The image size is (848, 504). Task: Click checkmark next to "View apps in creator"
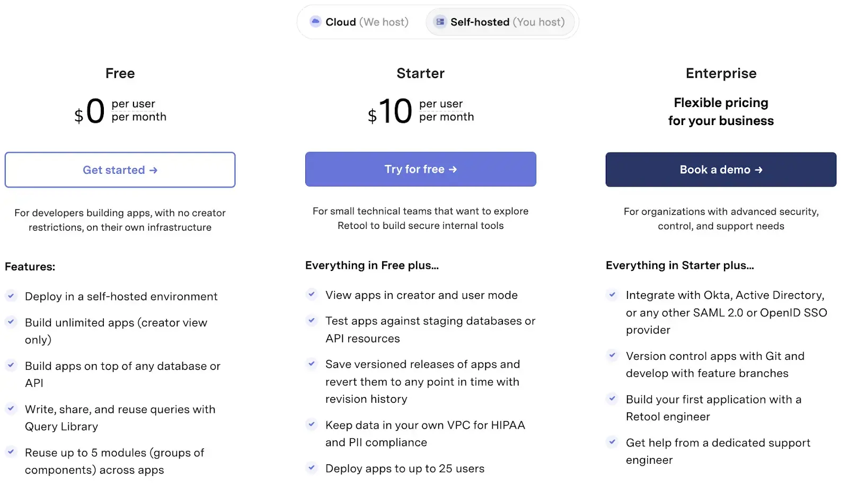click(312, 294)
